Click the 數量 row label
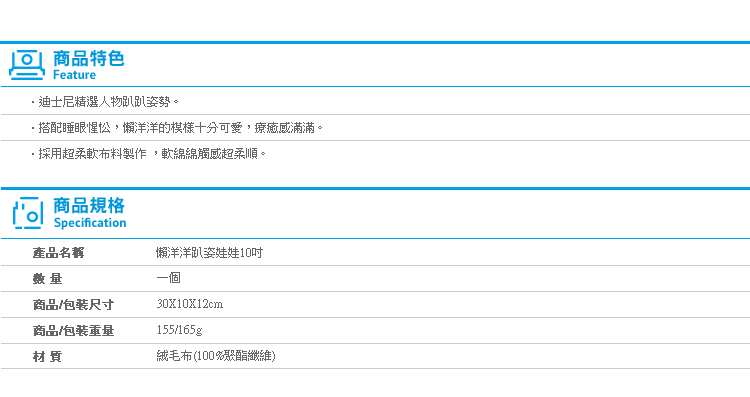This screenshot has height=397, width=750. (x=47, y=278)
